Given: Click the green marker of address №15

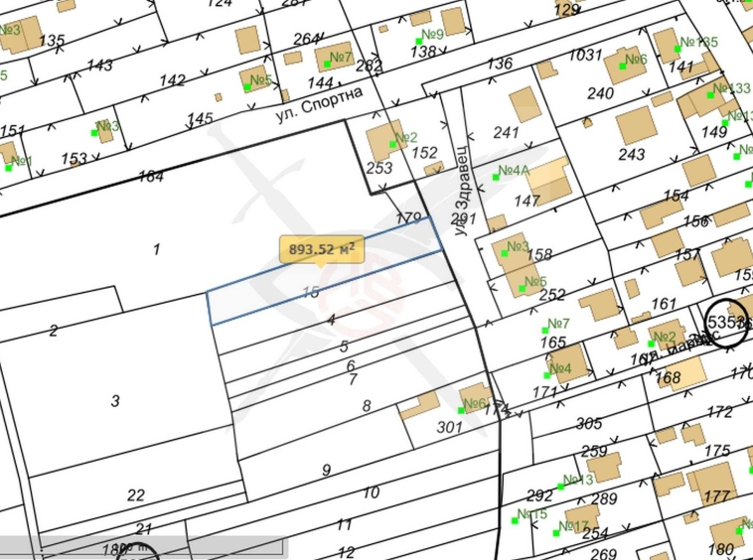Looking at the screenshot, I should coord(515,521).
